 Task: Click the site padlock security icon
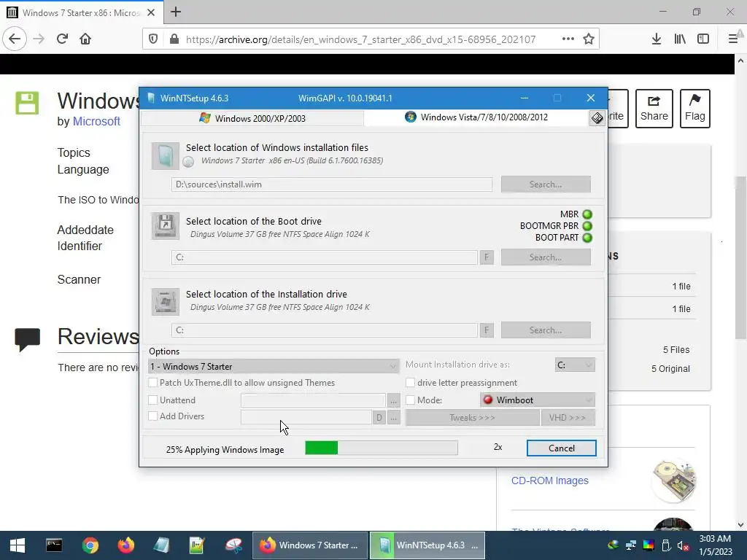tap(174, 39)
